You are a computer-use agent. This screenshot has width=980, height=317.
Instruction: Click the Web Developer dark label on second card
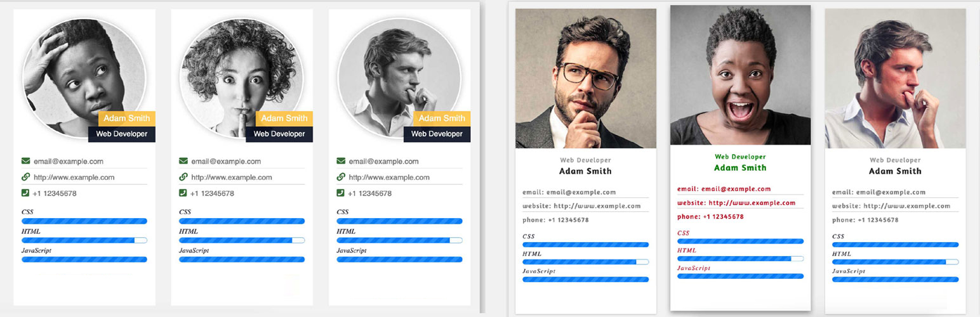pos(280,134)
